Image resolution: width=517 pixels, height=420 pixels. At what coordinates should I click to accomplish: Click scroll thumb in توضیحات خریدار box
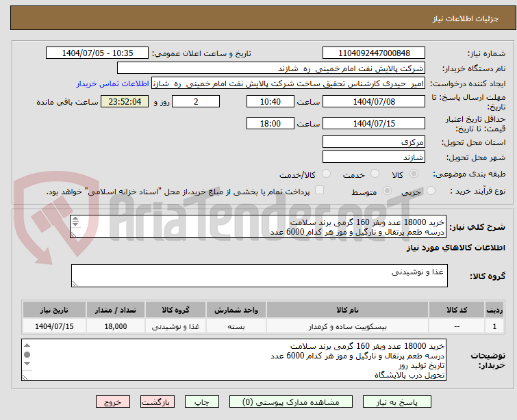pos(27,354)
